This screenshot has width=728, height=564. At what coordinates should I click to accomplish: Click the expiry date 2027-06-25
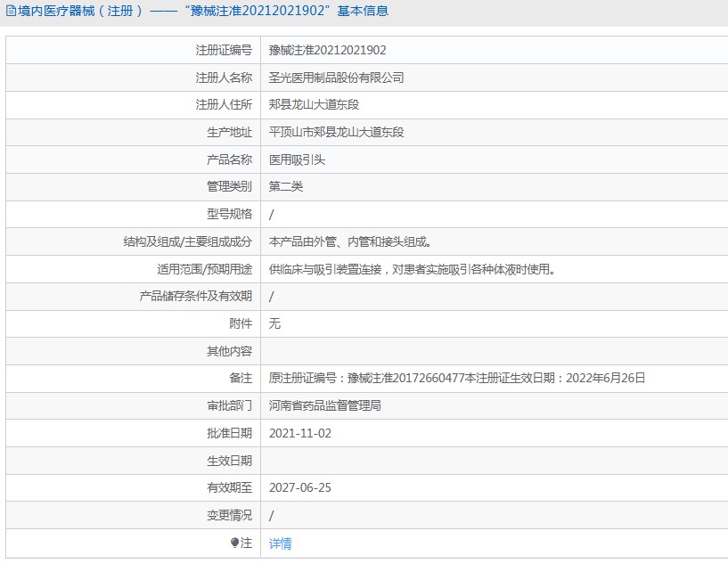coord(300,488)
